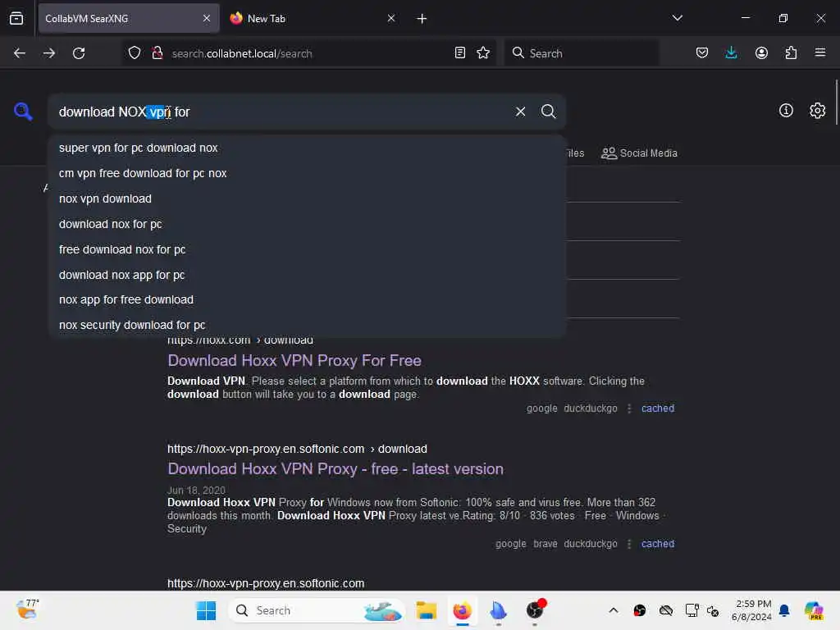Switch to the New Tab tab
Image resolution: width=840 pixels, height=630 pixels.
[x=313, y=19]
